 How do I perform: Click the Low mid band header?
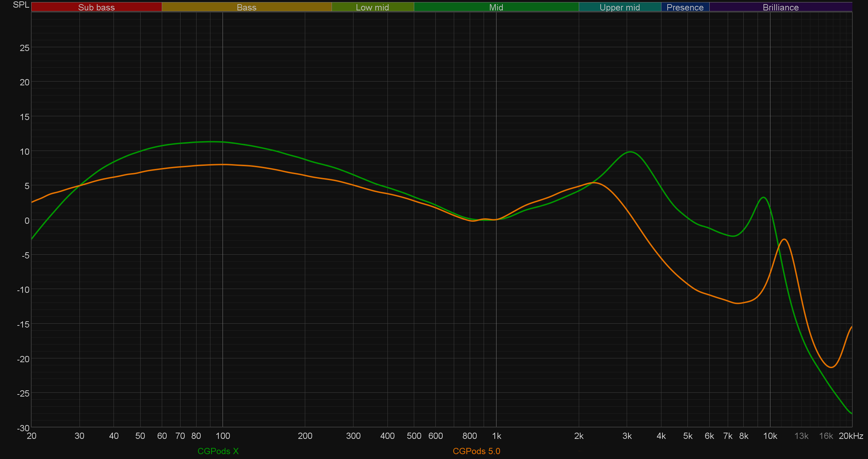coord(372,7)
